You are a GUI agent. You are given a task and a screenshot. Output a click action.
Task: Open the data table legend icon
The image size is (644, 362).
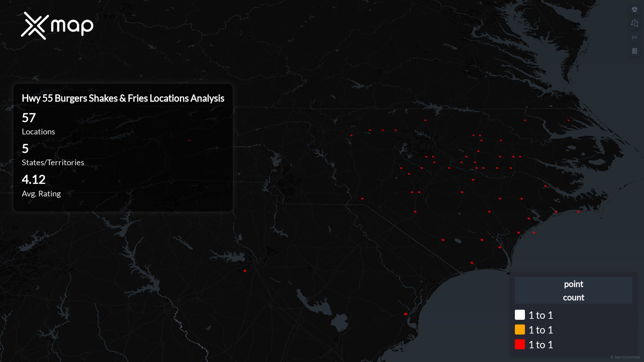pyautogui.click(x=634, y=51)
